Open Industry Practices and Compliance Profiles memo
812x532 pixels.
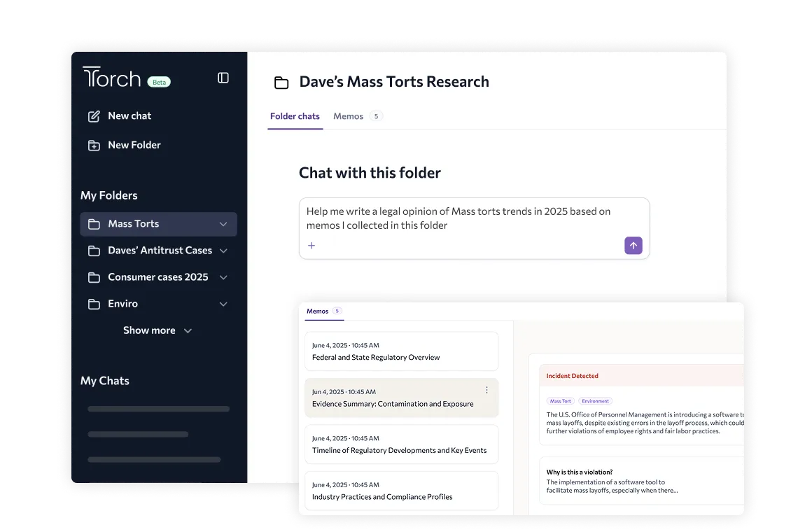tap(401, 491)
